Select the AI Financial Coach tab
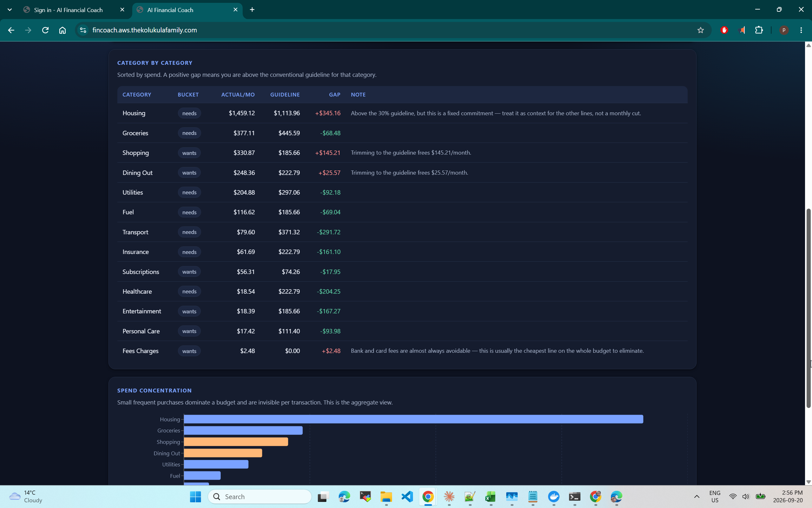 click(187, 10)
